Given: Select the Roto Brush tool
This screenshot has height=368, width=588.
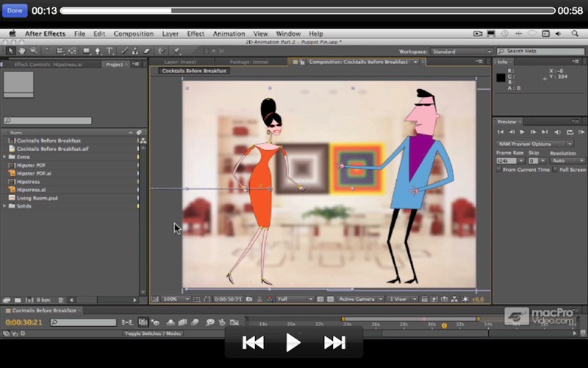Looking at the screenshot, I should coord(162,51).
